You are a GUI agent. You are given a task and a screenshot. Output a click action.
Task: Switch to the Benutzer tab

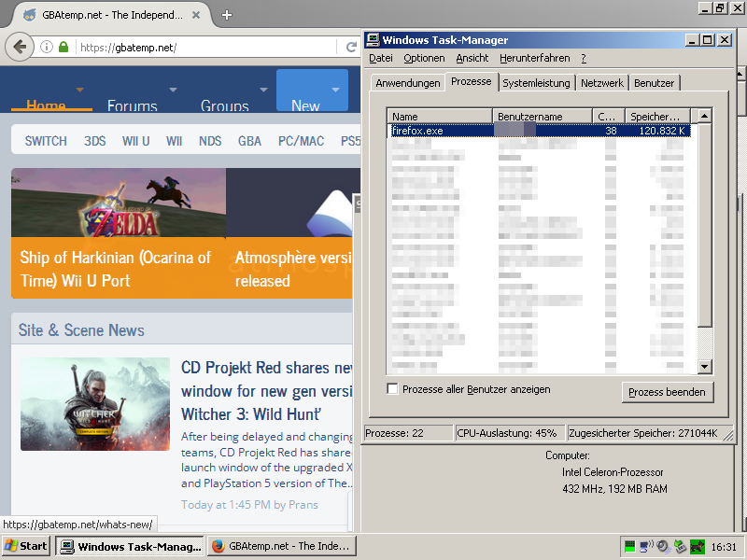(x=655, y=83)
